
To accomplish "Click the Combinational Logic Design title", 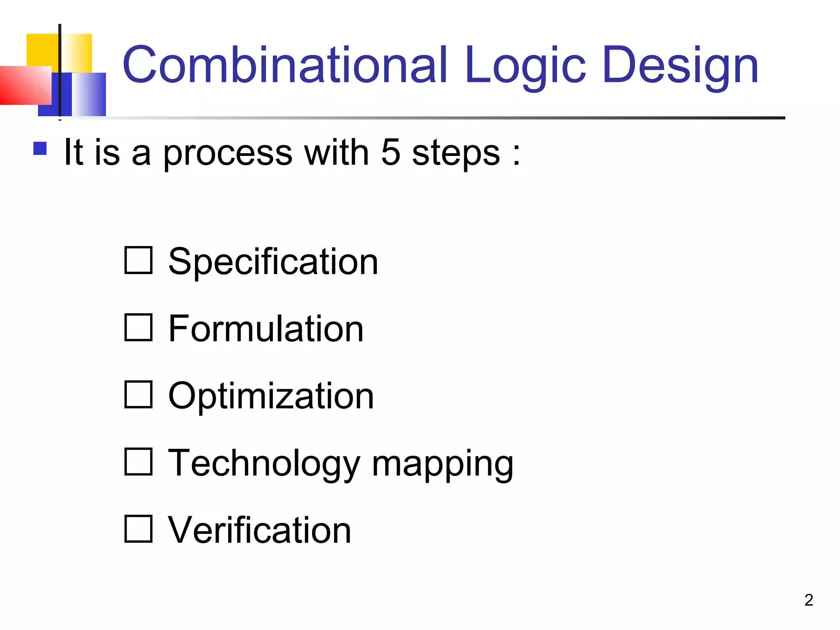I will coord(440,66).
